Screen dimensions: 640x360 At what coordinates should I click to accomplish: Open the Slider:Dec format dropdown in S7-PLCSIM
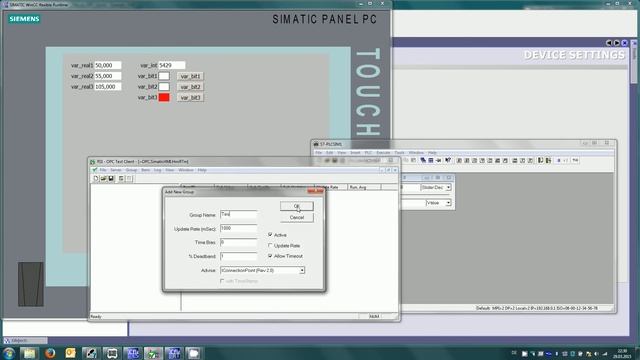(448, 187)
